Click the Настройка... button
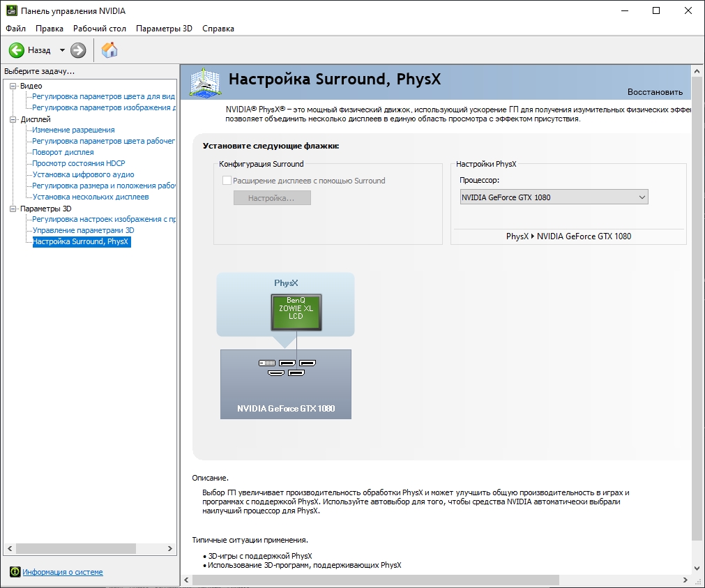 (272, 198)
